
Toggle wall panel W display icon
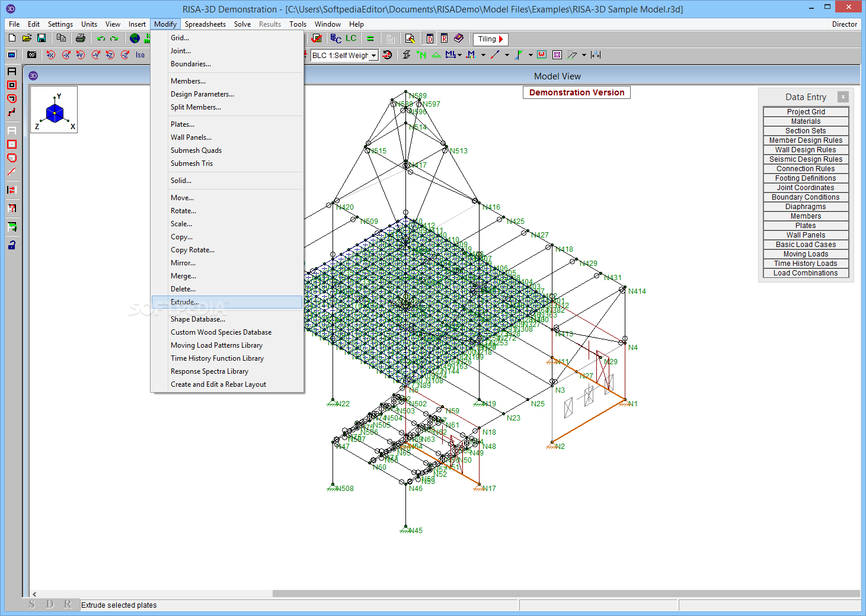(542, 54)
